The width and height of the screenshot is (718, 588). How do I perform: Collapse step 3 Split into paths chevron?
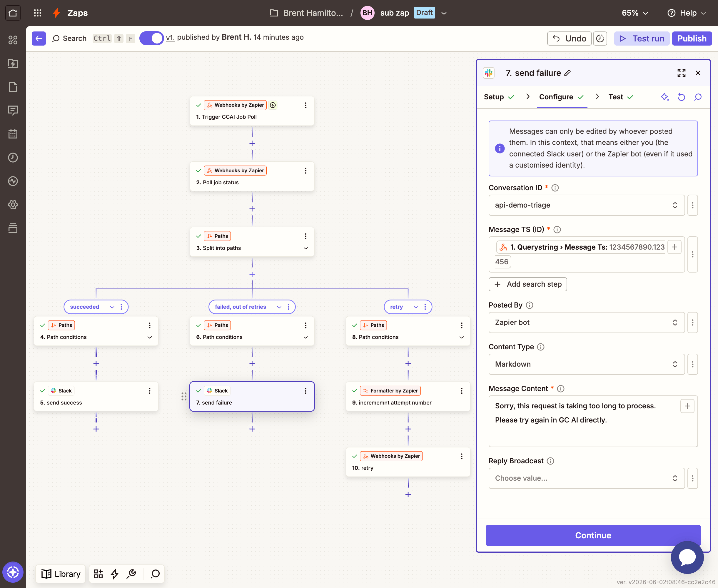(x=305, y=248)
